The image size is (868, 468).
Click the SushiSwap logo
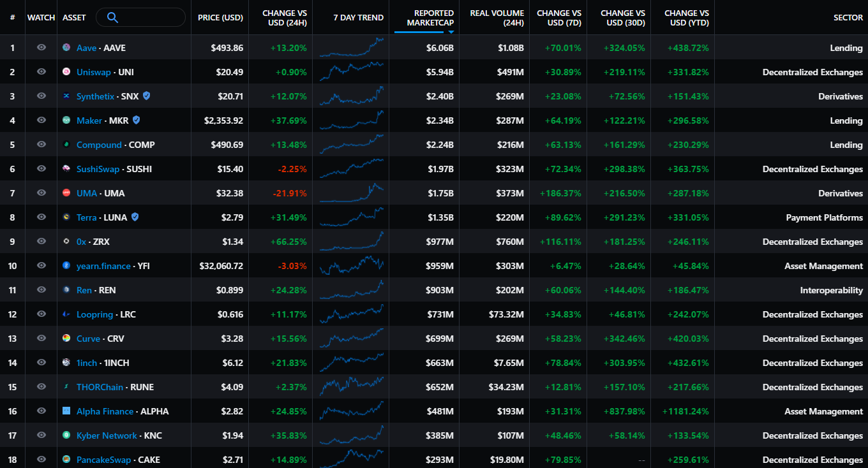65,168
